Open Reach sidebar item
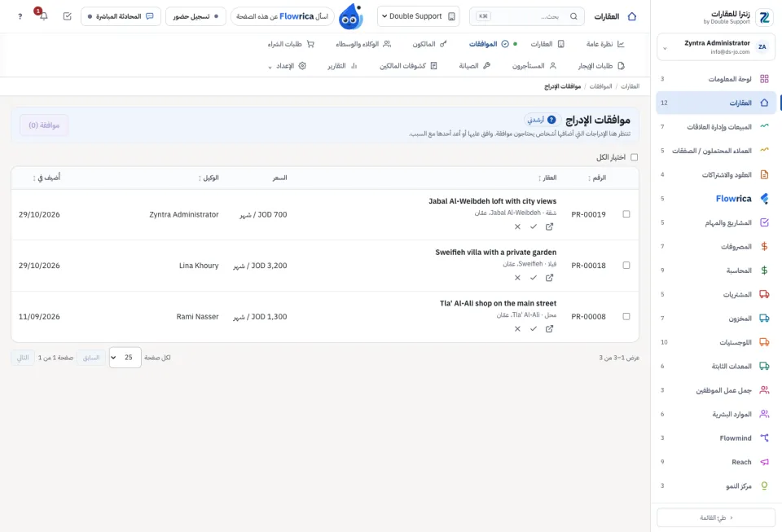The width and height of the screenshot is (782, 532). pos(716,462)
